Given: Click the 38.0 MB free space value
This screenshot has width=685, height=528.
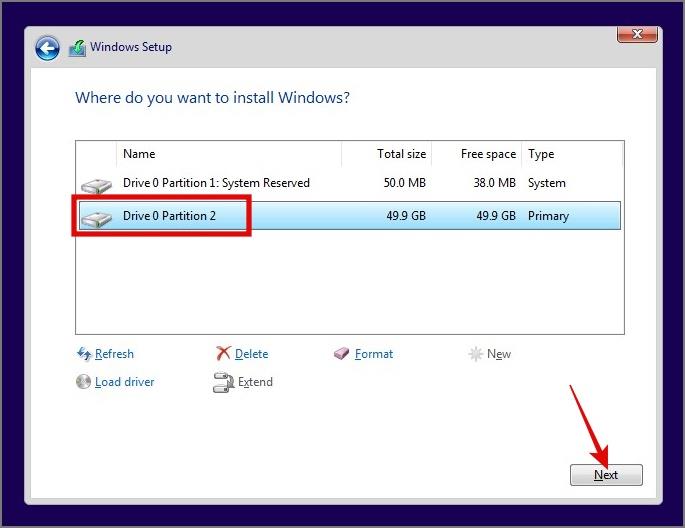Looking at the screenshot, I should [495, 183].
